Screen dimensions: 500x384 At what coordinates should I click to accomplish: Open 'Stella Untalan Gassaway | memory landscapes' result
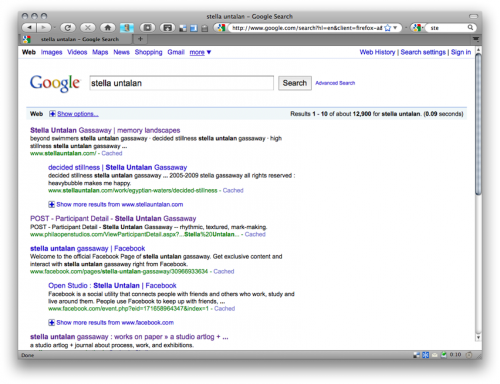click(105, 130)
